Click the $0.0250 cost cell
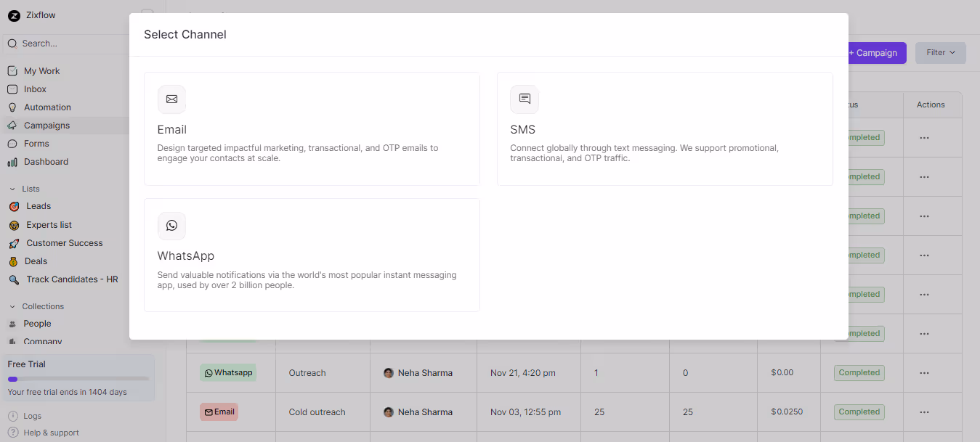This screenshot has height=442, width=980. 787,412
